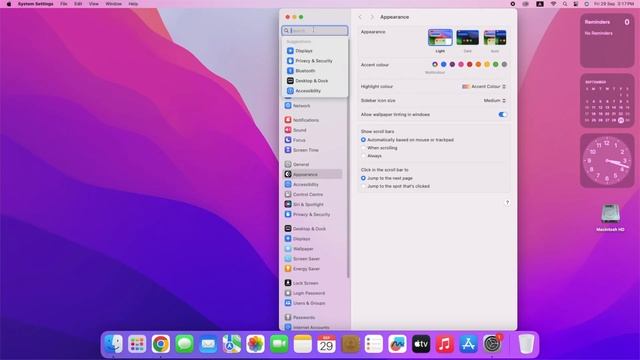Select the pink accent colour
This screenshot has width=640, height=360.
click(x=461, y=64)
